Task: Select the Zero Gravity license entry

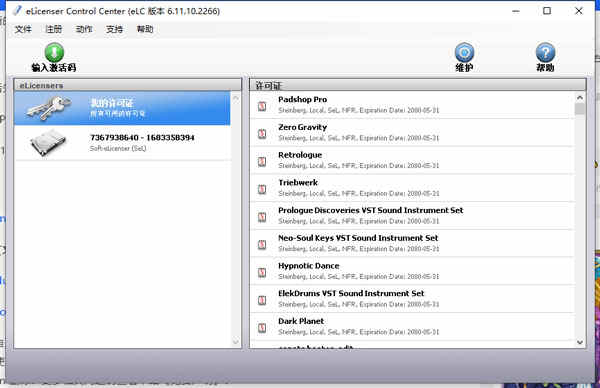Action: [x=412, y=132]
